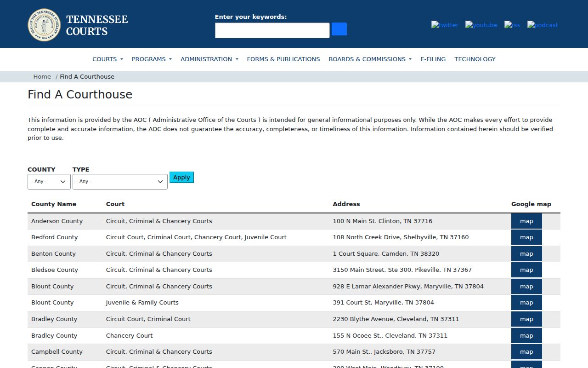Click the County Name column header
The image size is (588, 368).
[x=54, y=204]
